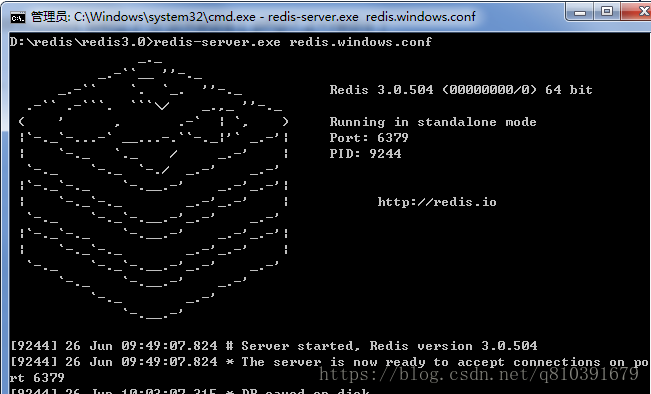Image resolution: width=651 pixels, height=394 pixels.
Task: Close the redis-server command window
Action: (637, 11)
